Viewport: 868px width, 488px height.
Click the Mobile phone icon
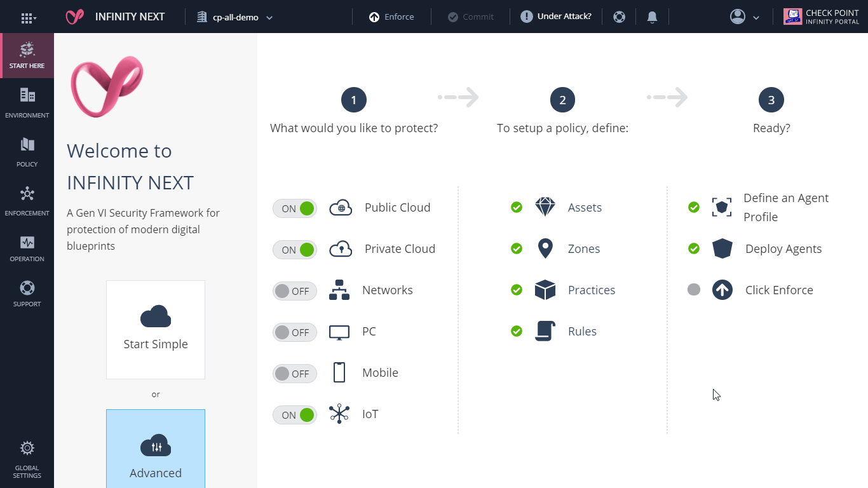click(x=339, y=372)
